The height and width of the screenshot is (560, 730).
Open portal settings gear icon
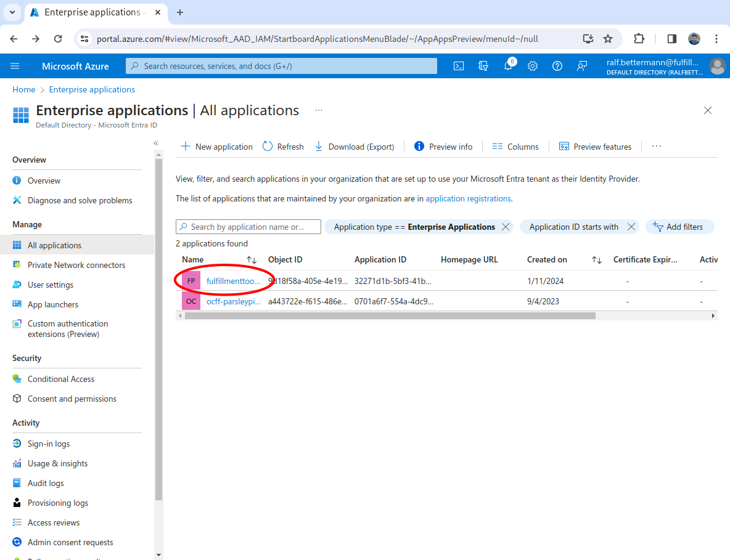pyautogui.click(x=533, y=66)
